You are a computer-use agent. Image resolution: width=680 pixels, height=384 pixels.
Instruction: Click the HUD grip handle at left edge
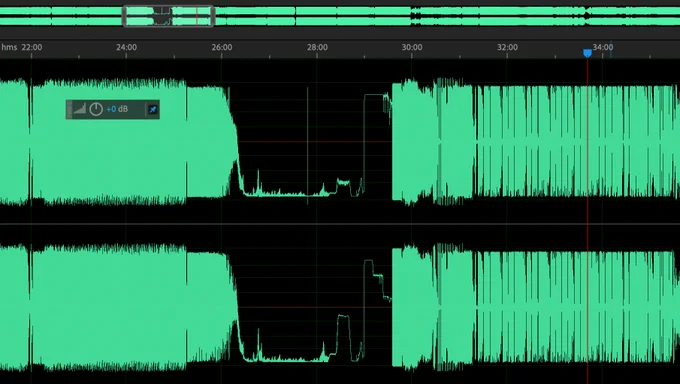click(x=69, y=109)
